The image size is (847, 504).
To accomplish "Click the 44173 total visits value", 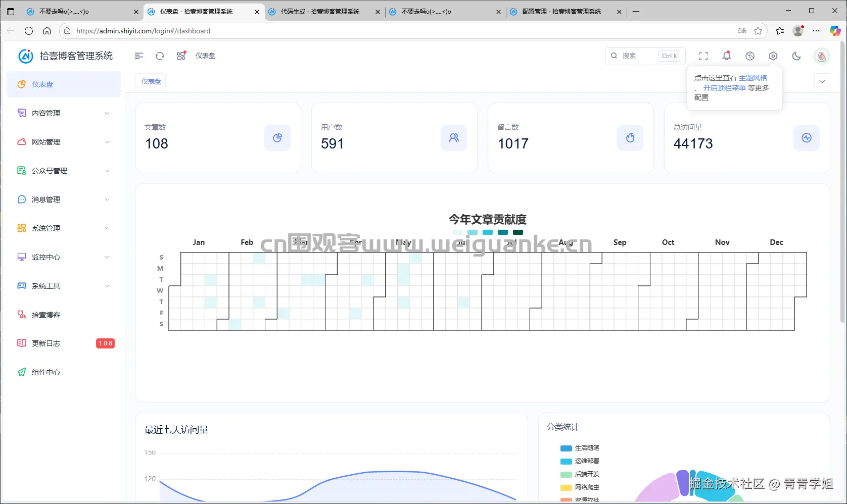I will click(693, 144).
